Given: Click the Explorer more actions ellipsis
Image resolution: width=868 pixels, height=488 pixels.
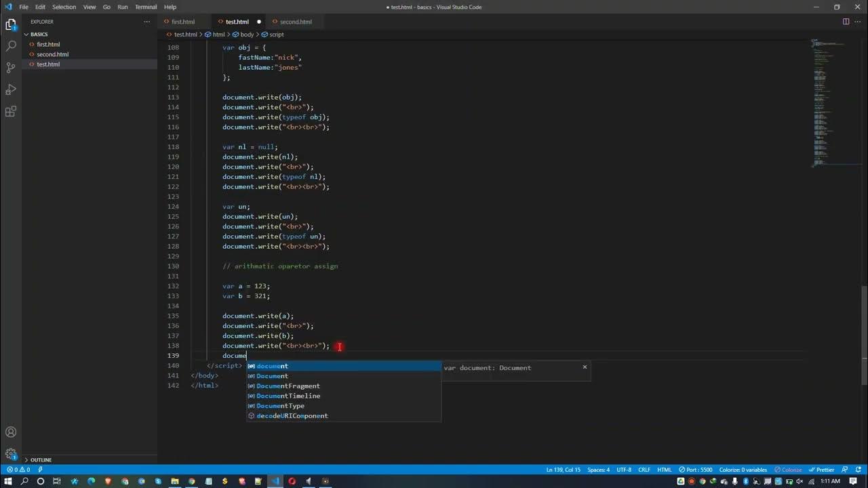Looking at the screenshot, I should point(146,22).
